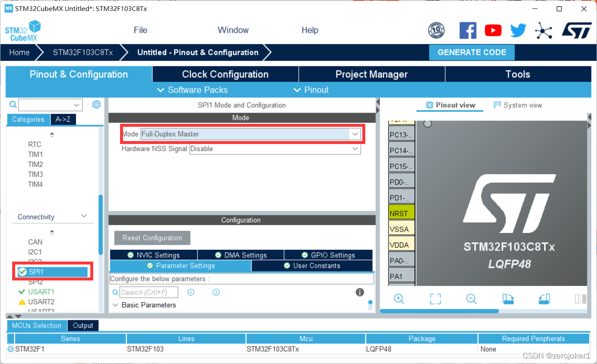Rotate the chip counter-clockwise icon
Image resolution: width=597 pixels, height=364 pixels.
tap(544, 299)
